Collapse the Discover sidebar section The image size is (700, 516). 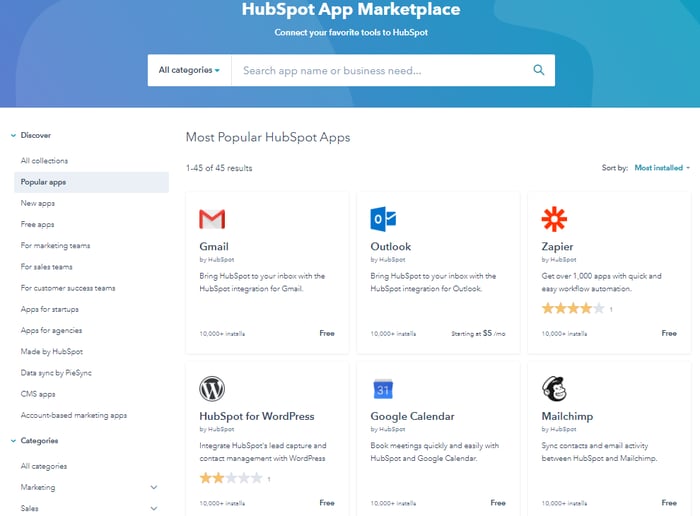[13, 135]
